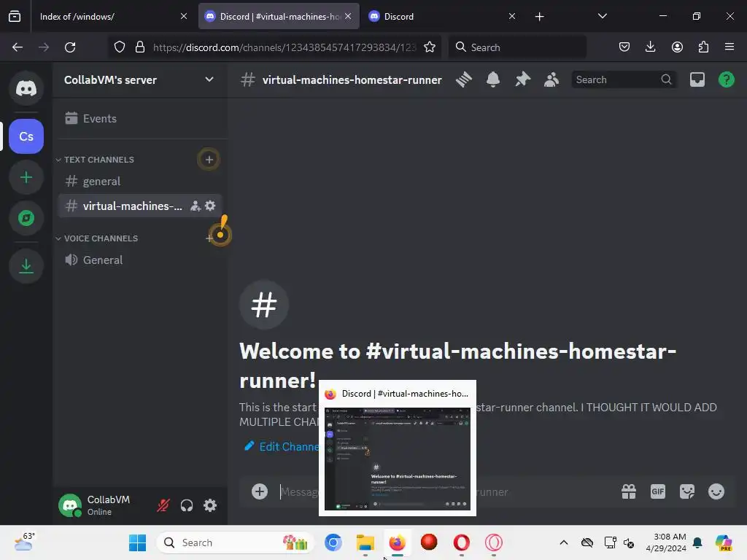Open notification settings bell icon

493,79
